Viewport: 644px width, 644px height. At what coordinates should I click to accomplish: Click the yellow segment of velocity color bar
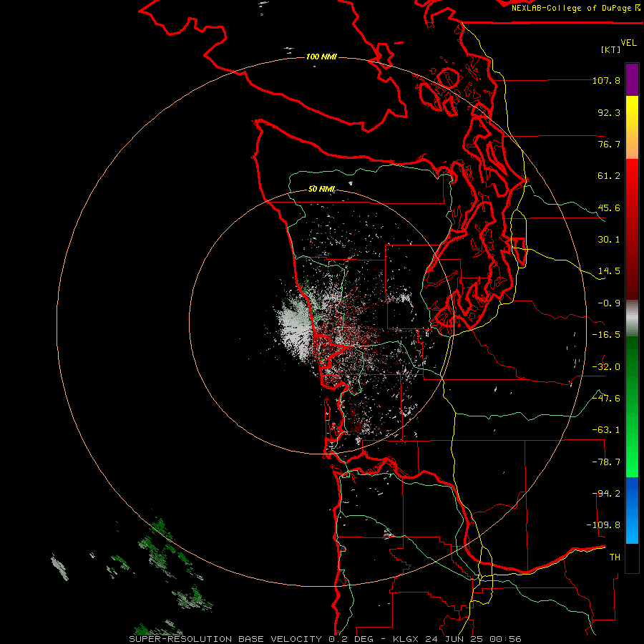tap(632, 127)
